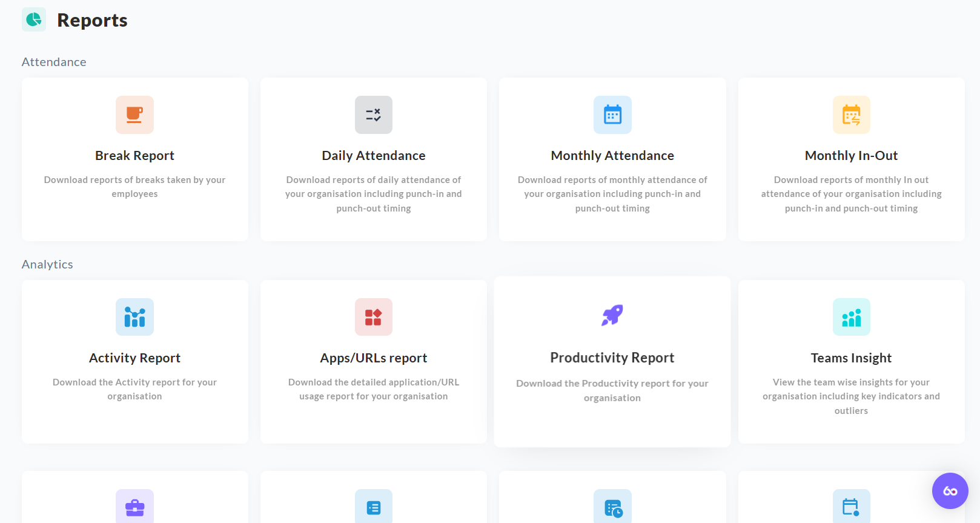The width and height of the screenshot is (980, 523).
Task: Open the Break Report title
Action: point(134,156)
